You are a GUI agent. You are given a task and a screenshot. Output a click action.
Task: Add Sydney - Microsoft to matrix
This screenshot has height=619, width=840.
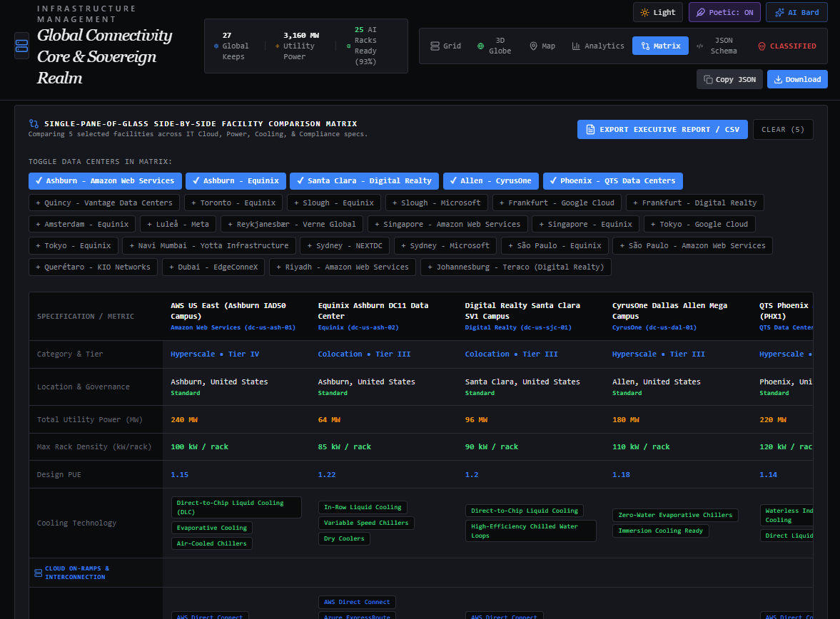tap(445, 246)
